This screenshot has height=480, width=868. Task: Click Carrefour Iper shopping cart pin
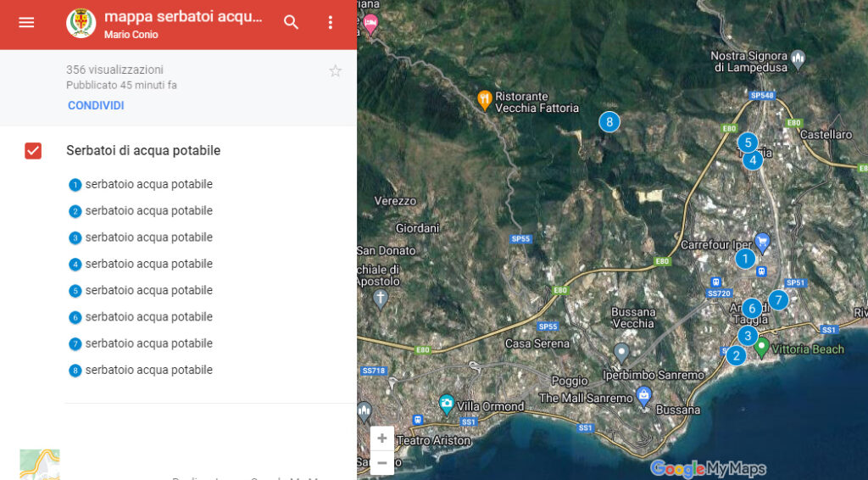click(762, 243)
